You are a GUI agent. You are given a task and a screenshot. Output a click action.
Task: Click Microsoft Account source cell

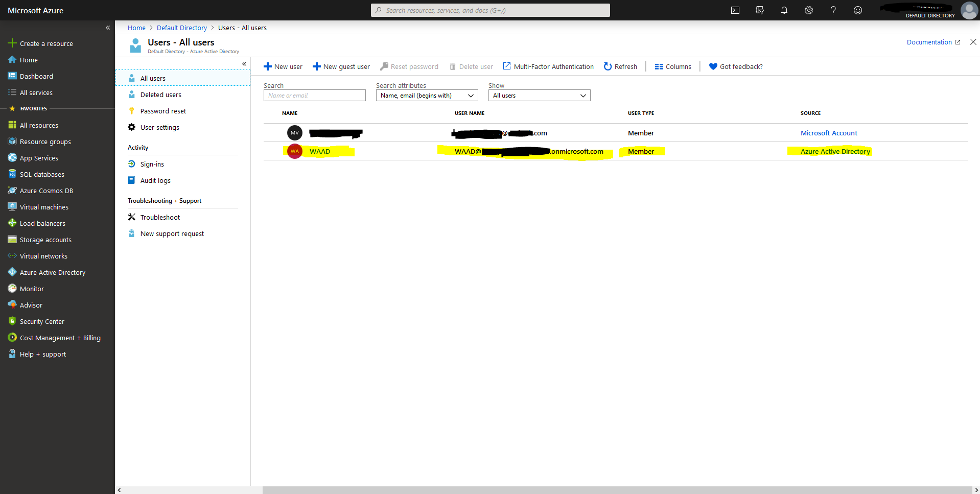click(829, 133)
